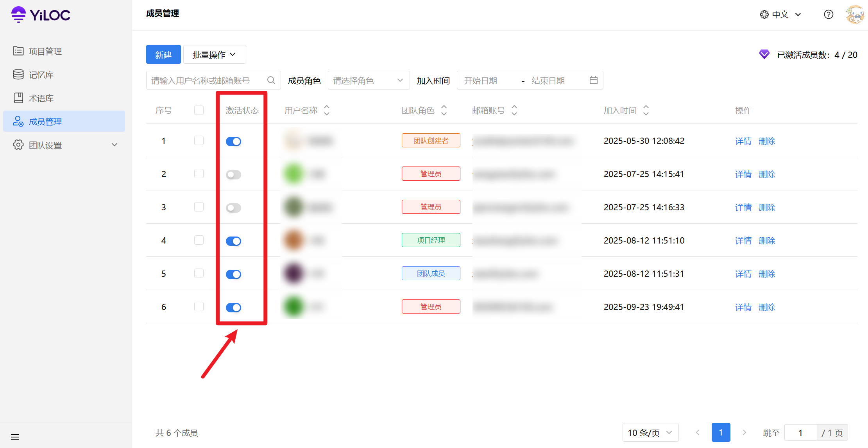Viewport: 868px width, 448px height.
Task: Open 术语库 in the sidebar
Action: point(41,98)
